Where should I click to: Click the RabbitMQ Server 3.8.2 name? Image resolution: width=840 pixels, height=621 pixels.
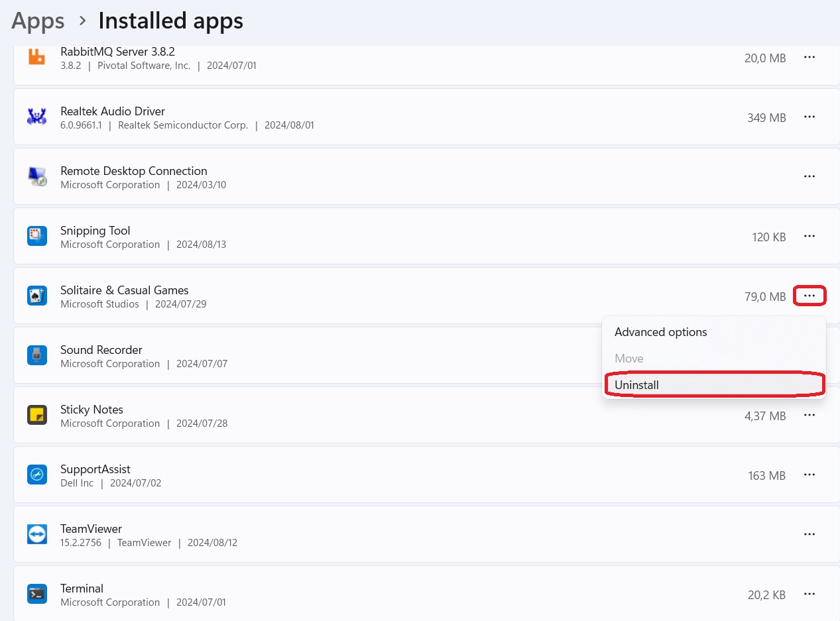click(117, 52)
